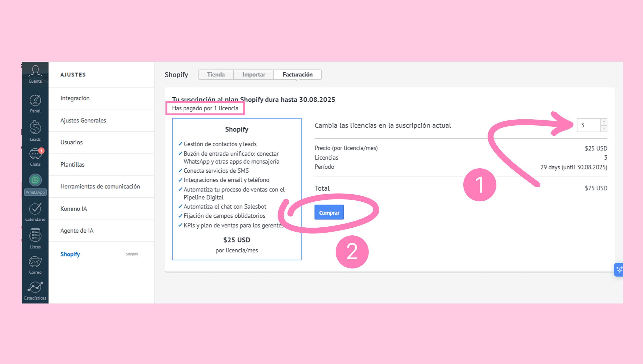Click the 'Integraciones de email y teléfono' feature
The image size is (643, 364).
click(226, 180)
